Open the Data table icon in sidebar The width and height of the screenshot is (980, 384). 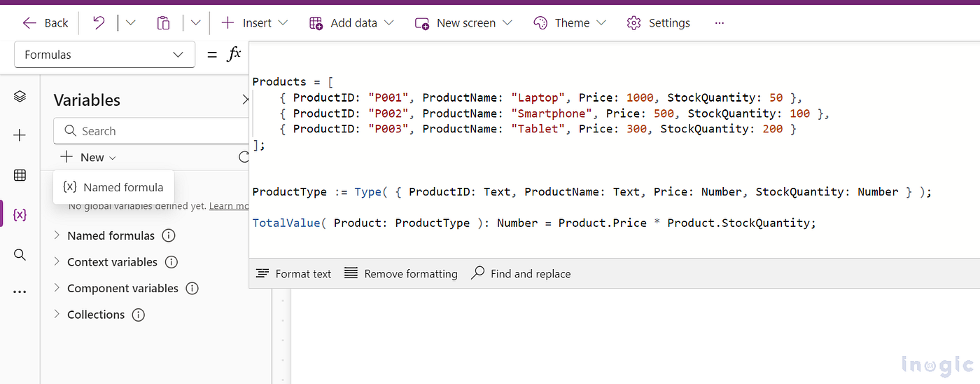point(20,175)
